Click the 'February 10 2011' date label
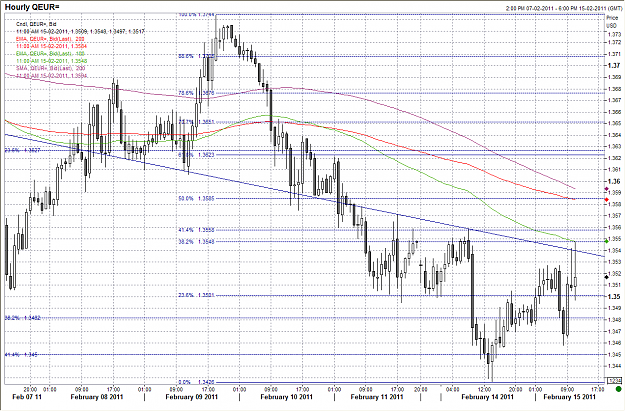The image size is (625, 411). click(286, 397)
